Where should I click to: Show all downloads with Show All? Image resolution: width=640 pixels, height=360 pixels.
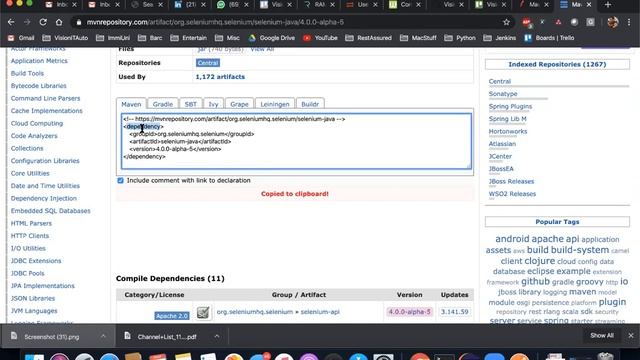[602, 336]
